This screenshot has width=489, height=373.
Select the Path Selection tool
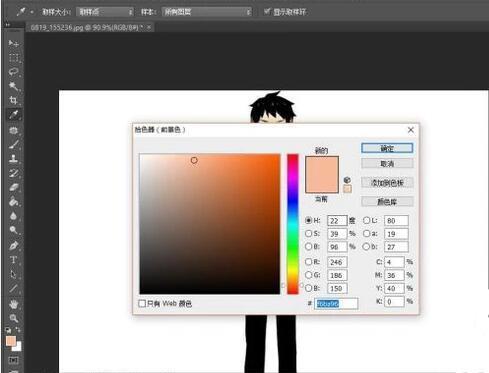click(13, 274)
